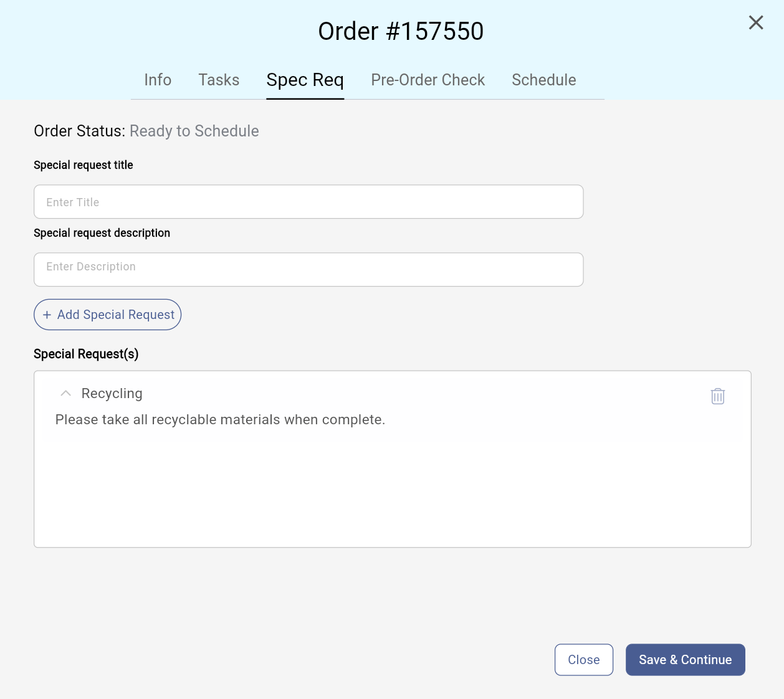Open the Tasks tab

pyautogui.click(x=219, y=80)
